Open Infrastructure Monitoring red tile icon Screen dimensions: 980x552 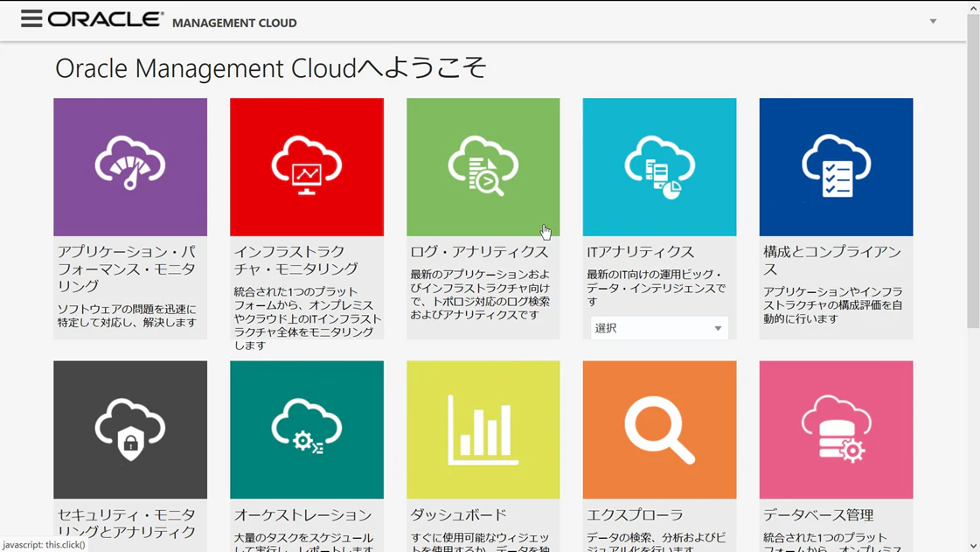(307, 167)
